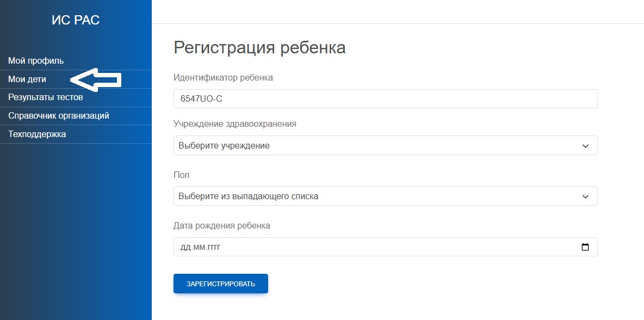Viewport: 644px width, 320px height.
Task: Select the дд day segment of birth date
Action: tap(185, 247)
